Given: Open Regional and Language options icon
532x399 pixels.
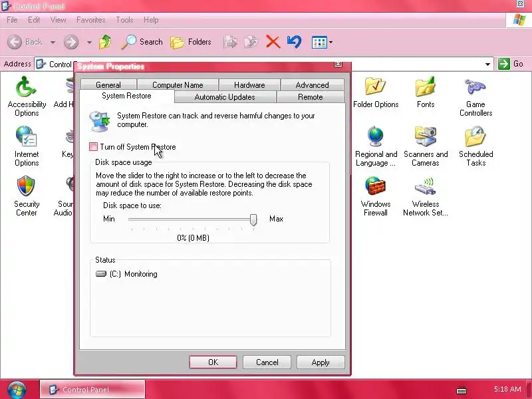Looking at the screenshot, I should [376, 146].
